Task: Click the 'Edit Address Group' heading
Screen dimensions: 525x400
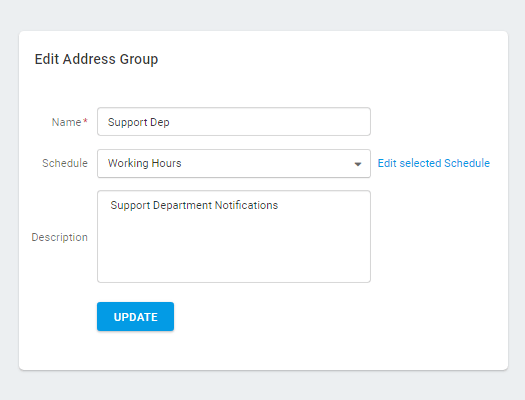Action: [96, 59]
